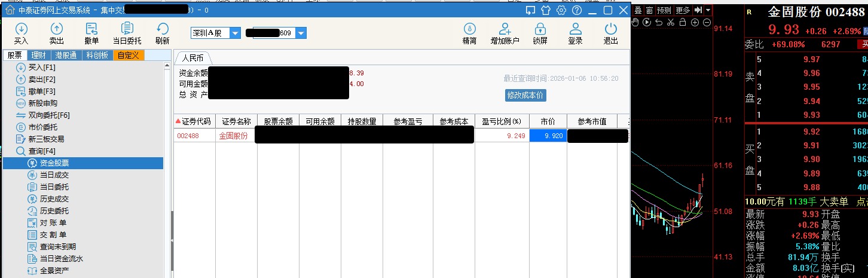The image size is (868, 278).
Task: Open the 当日委托 toolbar icon
Action: [127, 33]
